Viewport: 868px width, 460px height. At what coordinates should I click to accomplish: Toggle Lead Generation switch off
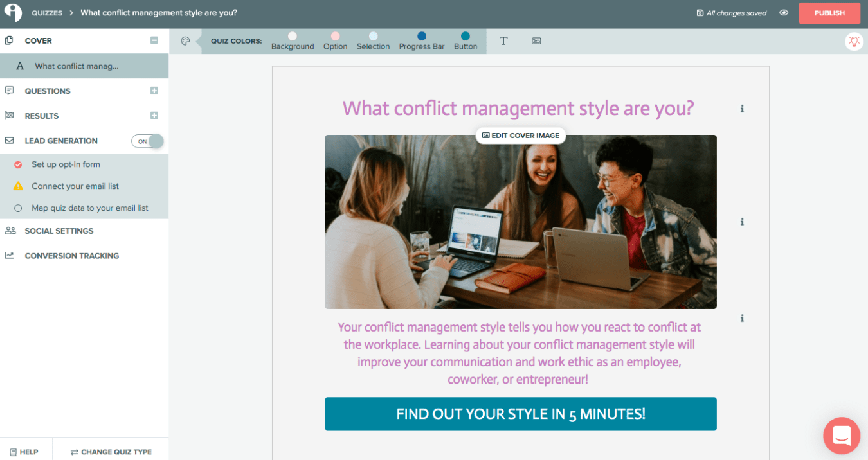pyautogui.click(x=148, y=141)
